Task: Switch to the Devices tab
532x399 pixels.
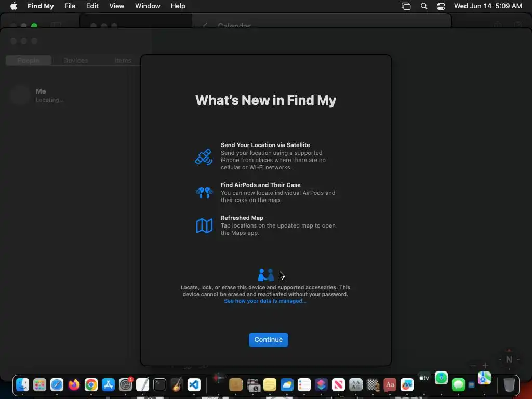Action: point(75,60)
